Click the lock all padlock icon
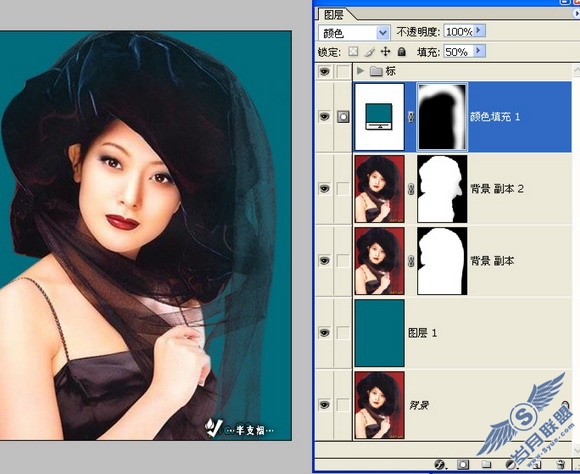580x474 pixels. (401, 51)
